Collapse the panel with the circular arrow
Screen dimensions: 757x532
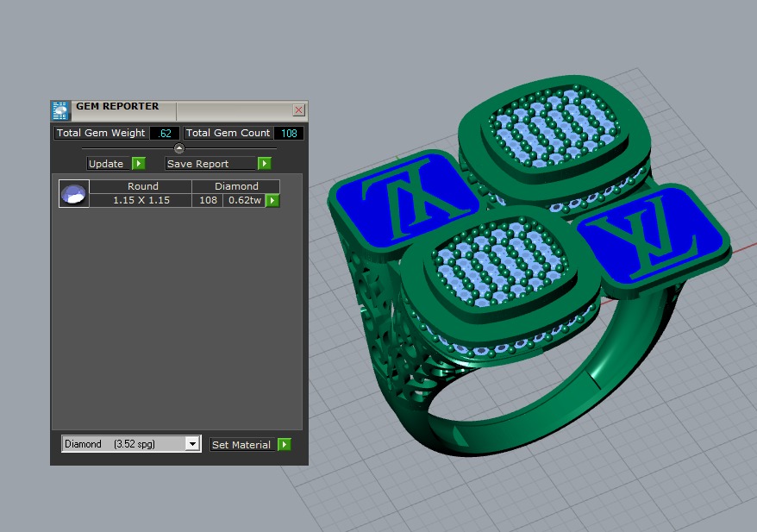(179, 148)
